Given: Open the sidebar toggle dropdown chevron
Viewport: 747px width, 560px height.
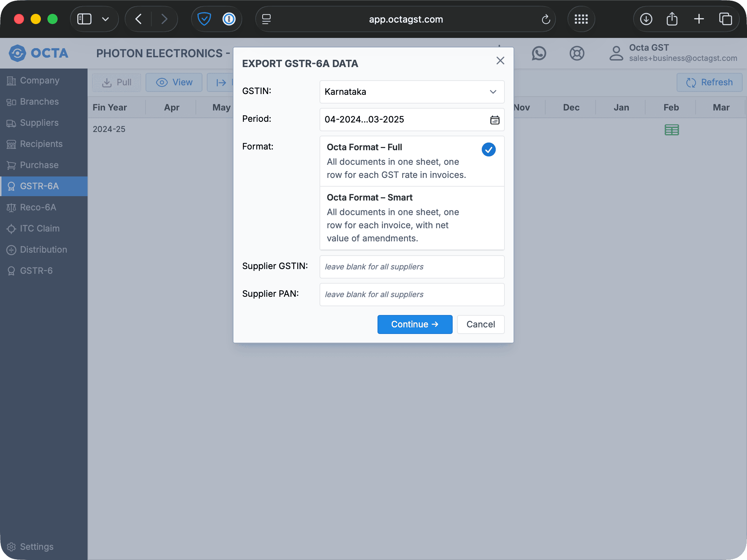Looking at the screenshot, I should [105, 19].
